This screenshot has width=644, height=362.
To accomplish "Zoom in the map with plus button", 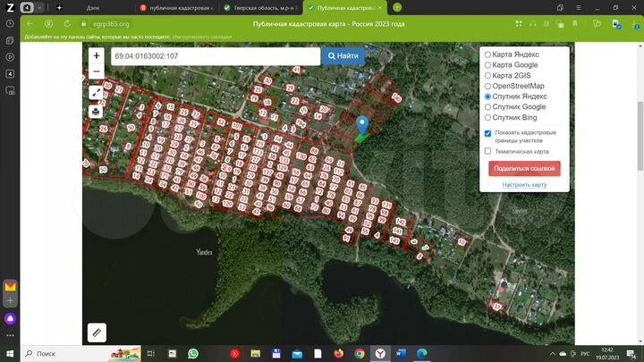I will 96,55.
